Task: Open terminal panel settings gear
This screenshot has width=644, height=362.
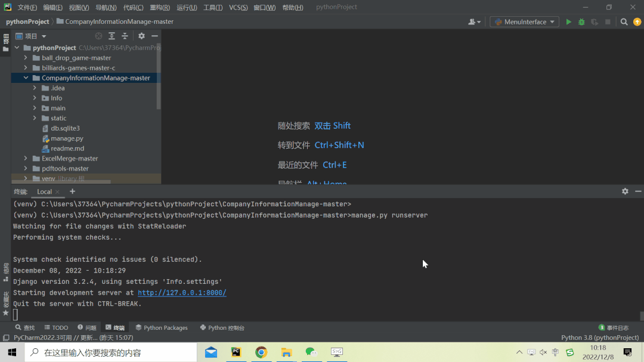Action: click(x=625, y=191)
